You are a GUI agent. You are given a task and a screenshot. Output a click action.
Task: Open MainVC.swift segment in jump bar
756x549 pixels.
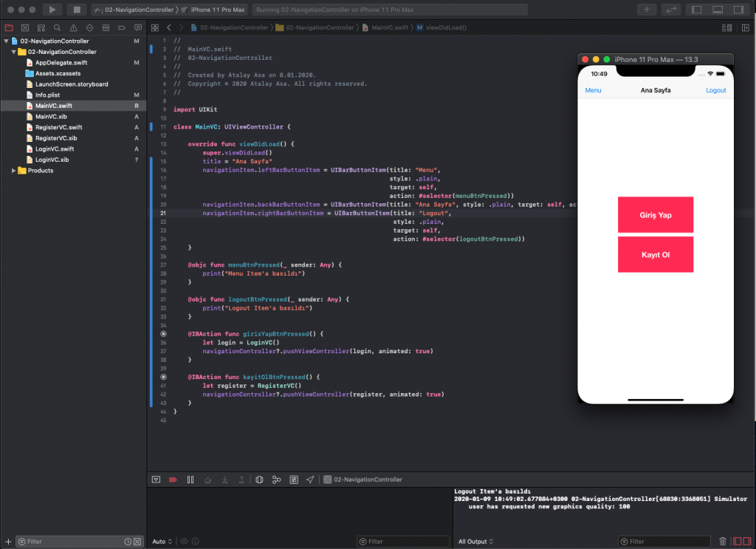click(385, 27)
